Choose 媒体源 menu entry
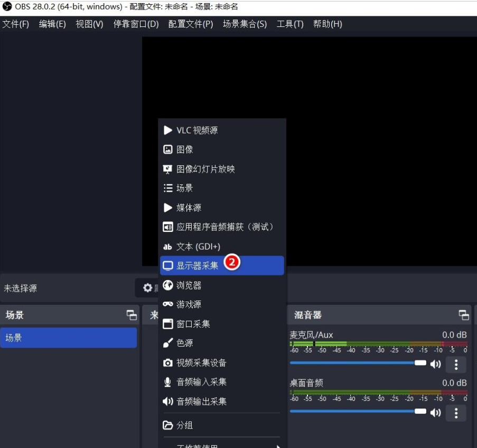Viewport: 477px width, 448px height. (222, 208)
